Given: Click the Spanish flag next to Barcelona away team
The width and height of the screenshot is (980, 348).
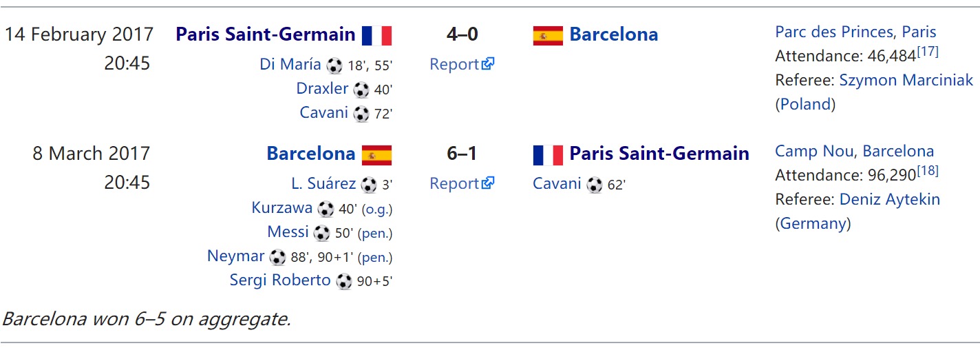Looking at the screenshot, I should tap(548, 35).
